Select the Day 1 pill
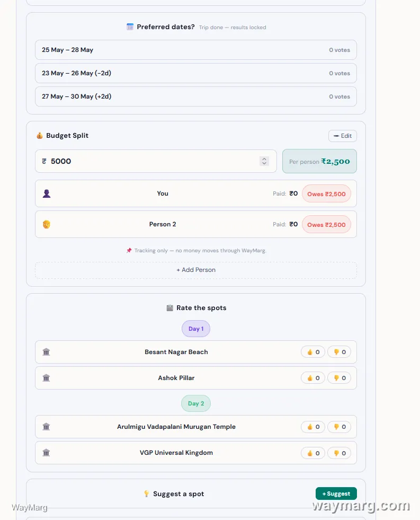 [196, 329]
